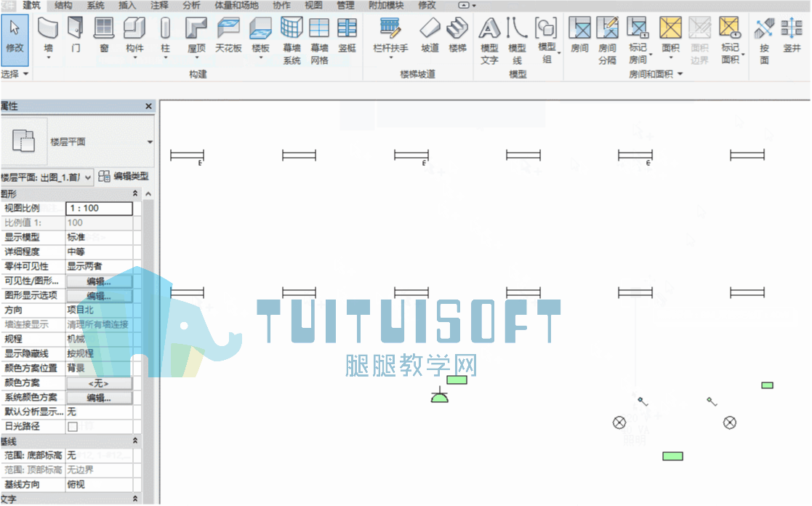The image size is (812, 506).
Task: Select the 坡道 (Ramp) tool
Action: (430, 35)
